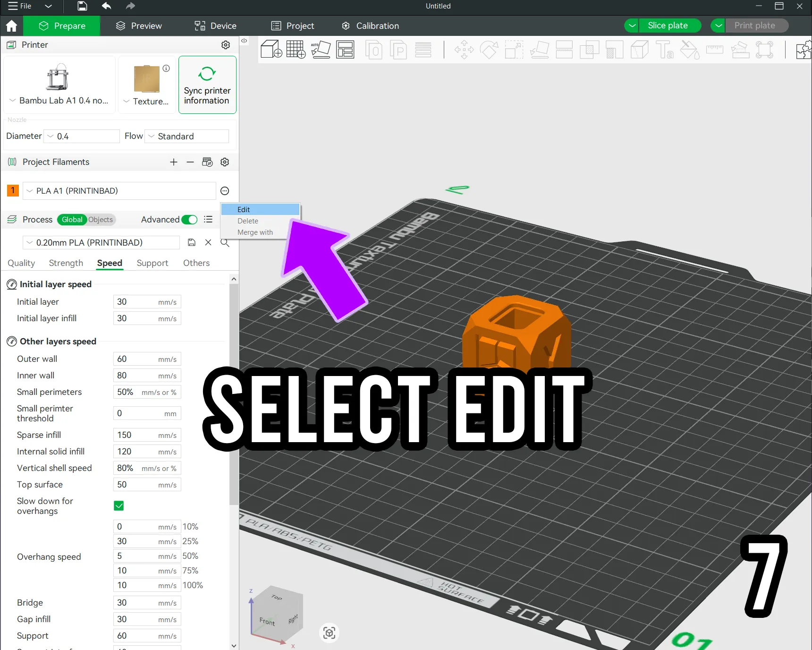Image resolution: width=812 pixels, height=650 pixels.
Task: Select Edit in the context menu
Action: tap(260, 209)
